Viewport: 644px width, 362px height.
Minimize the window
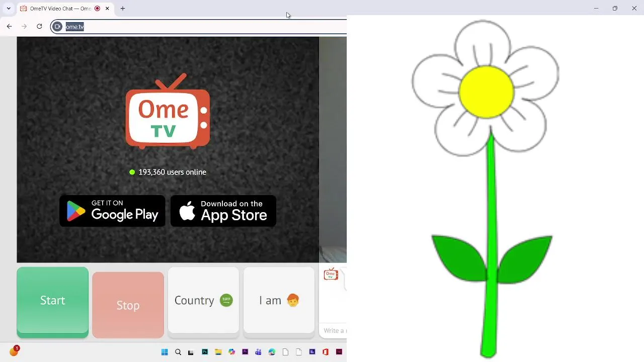click(596, 9)
